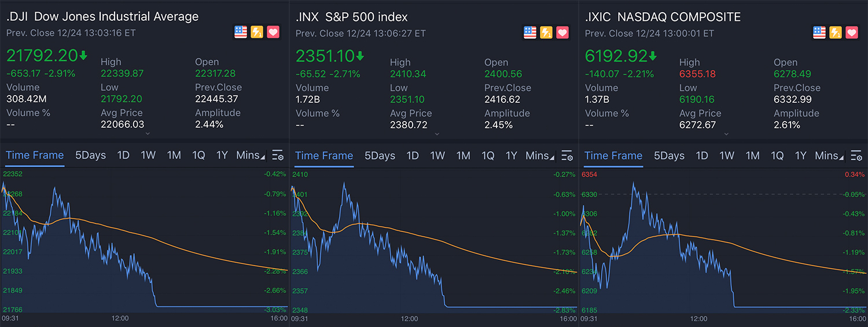The image size is (868, 327).
Task: Tap the US flag icon in Dow Jones panel
Action: coord(241,32)
